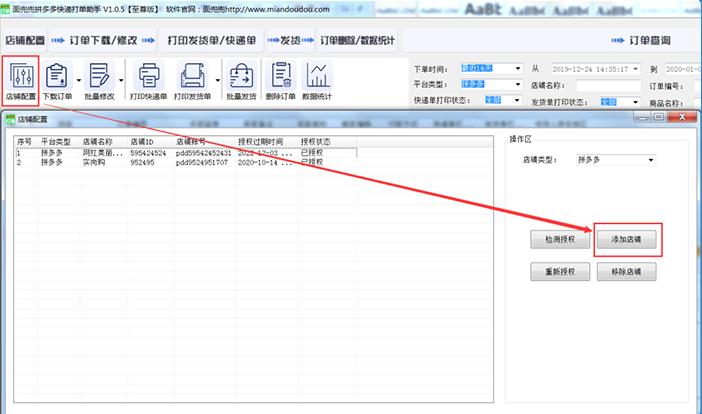Screen dimensions: 702x414
Task: Open the 店铺配置 toolbar icon
Action: tap(21, 80)
